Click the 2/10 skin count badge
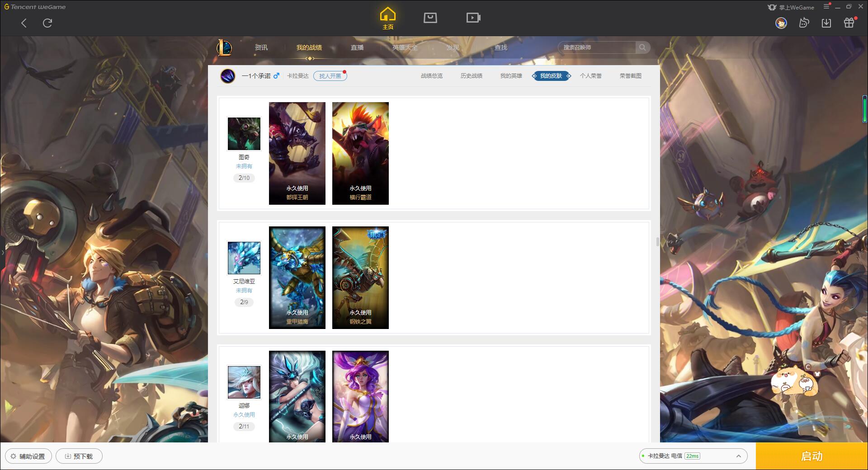The width and height of the screenshot is (868, 470). coord(244,178)
